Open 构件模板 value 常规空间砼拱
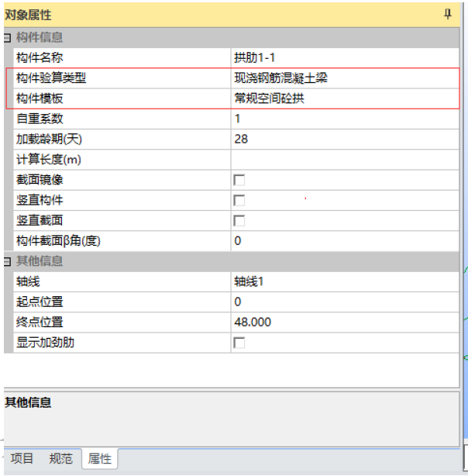 [345, 98]
